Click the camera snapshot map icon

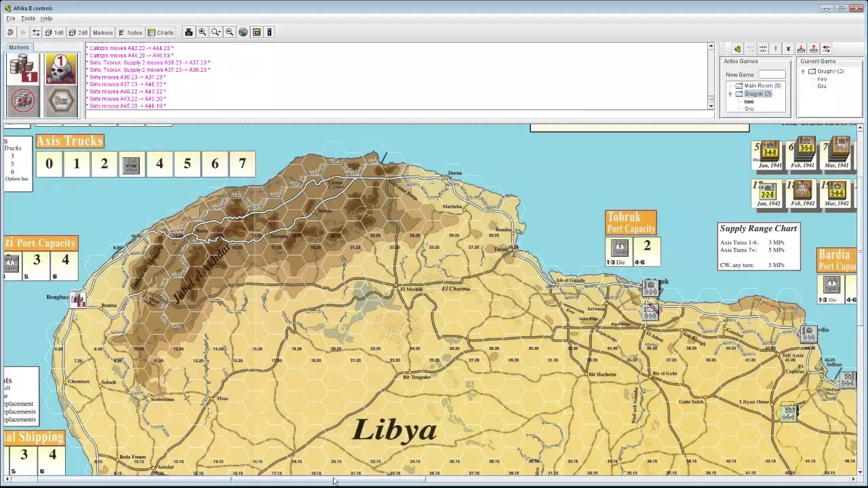point(189,33)
